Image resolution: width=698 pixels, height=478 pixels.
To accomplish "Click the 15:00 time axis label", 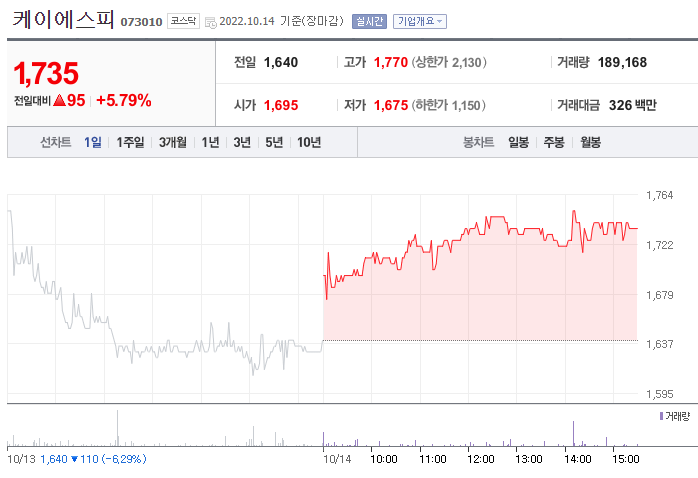I will coord(625,459).
